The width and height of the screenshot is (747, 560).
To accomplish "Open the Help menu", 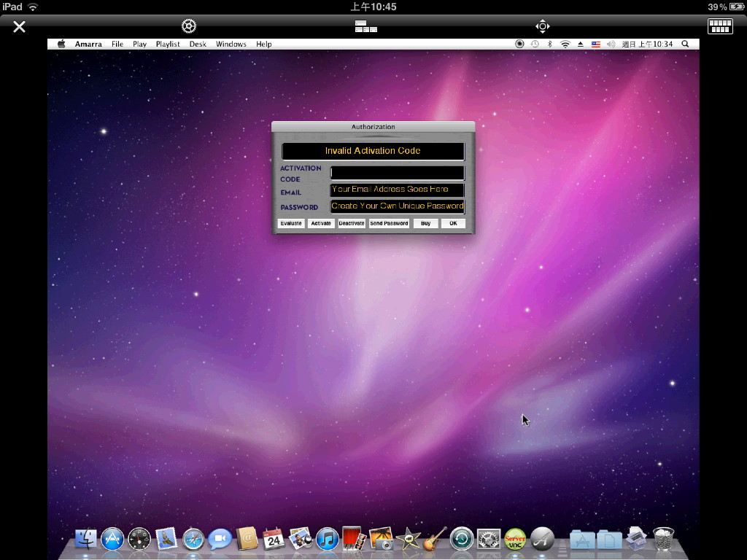I will click(263, 44).
